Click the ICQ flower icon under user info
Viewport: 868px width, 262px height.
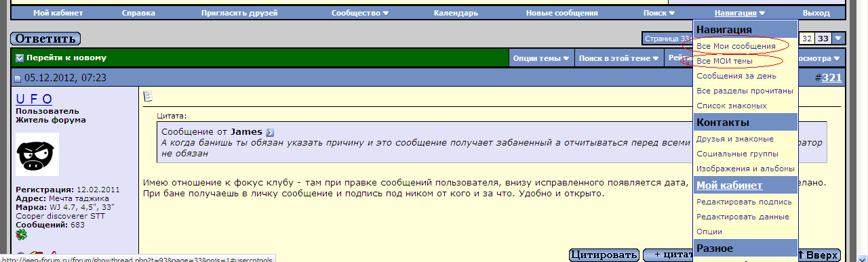(x=22, y=235)
